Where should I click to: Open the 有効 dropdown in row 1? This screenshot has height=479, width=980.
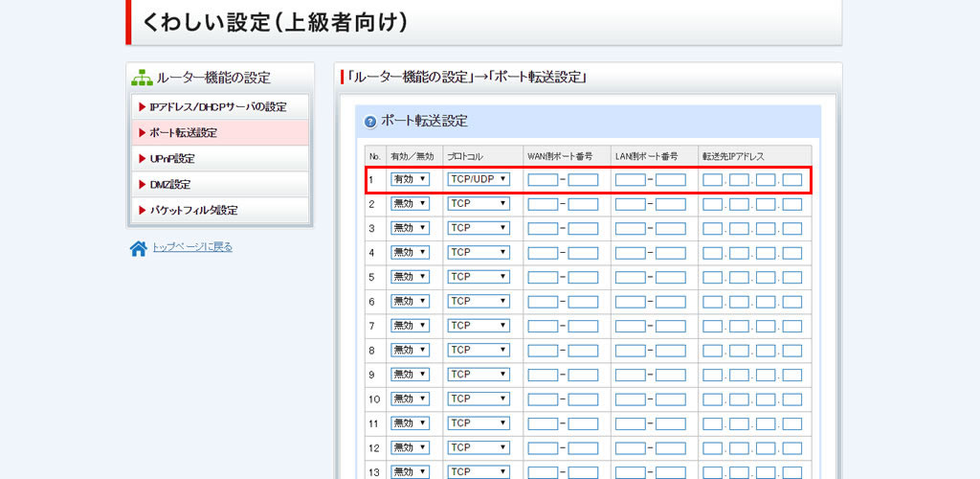point(410,179)
